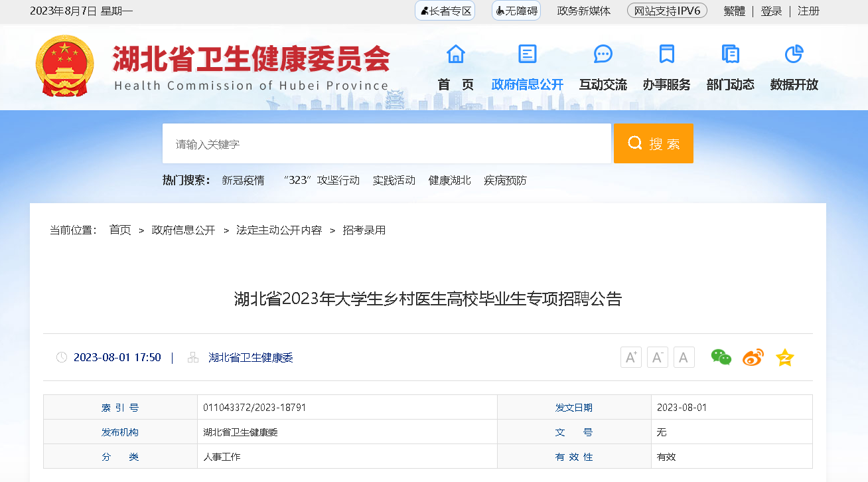Share to QQ Zone star icon
This screenshot has height=482, width=868.
[x=785, y=357]
